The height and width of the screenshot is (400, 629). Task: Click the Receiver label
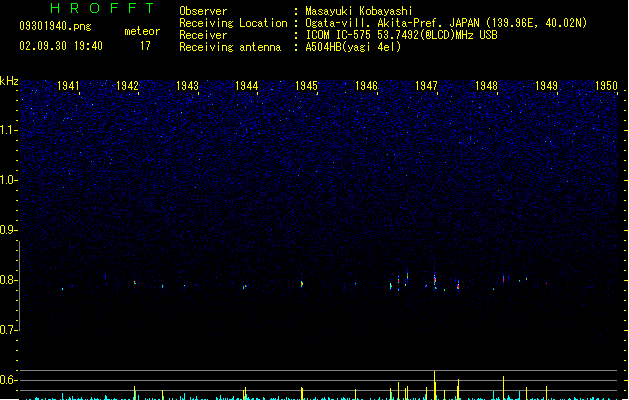[x=203, y=35]
